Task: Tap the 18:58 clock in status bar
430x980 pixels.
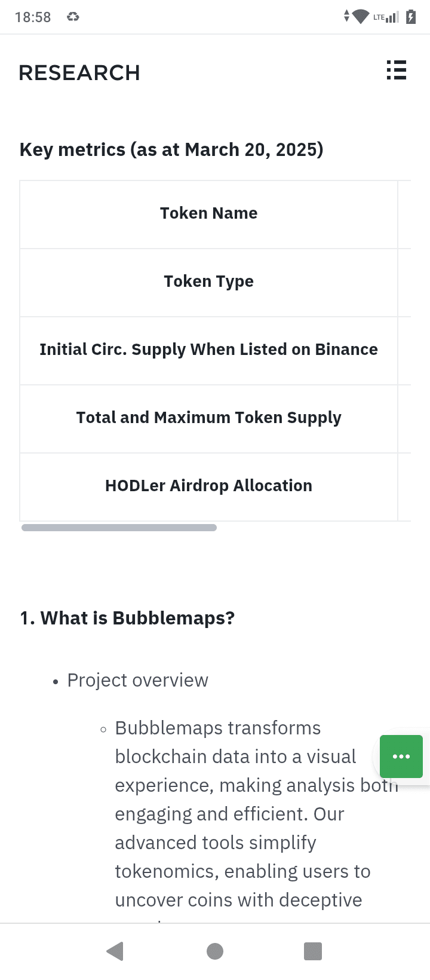Action: click(x=33, y=17)
